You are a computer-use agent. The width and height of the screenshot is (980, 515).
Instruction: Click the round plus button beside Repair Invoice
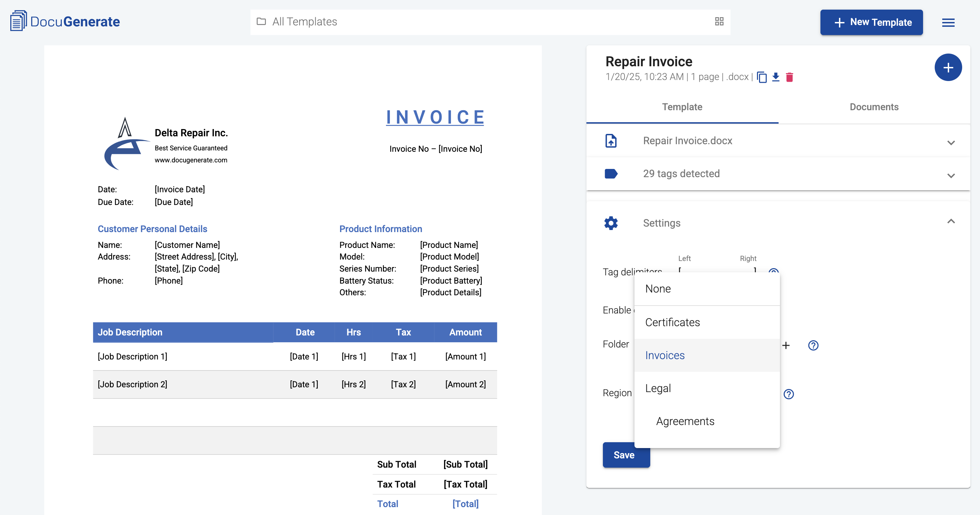948,68
